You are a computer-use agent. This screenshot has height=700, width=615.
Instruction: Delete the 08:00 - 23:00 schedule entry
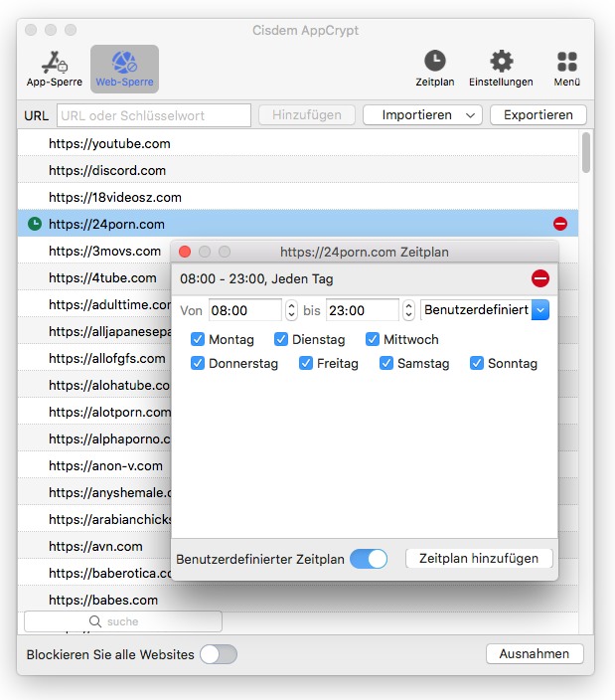coord(540,278)
